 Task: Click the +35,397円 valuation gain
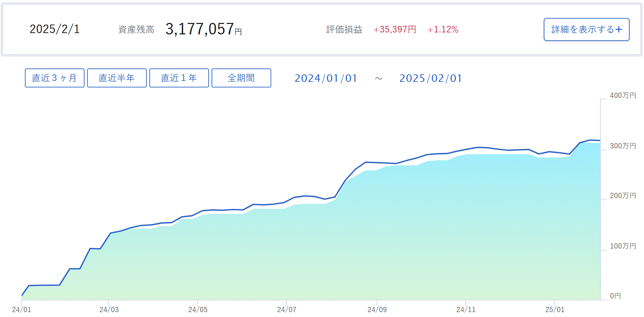click(x=395, y=29)
